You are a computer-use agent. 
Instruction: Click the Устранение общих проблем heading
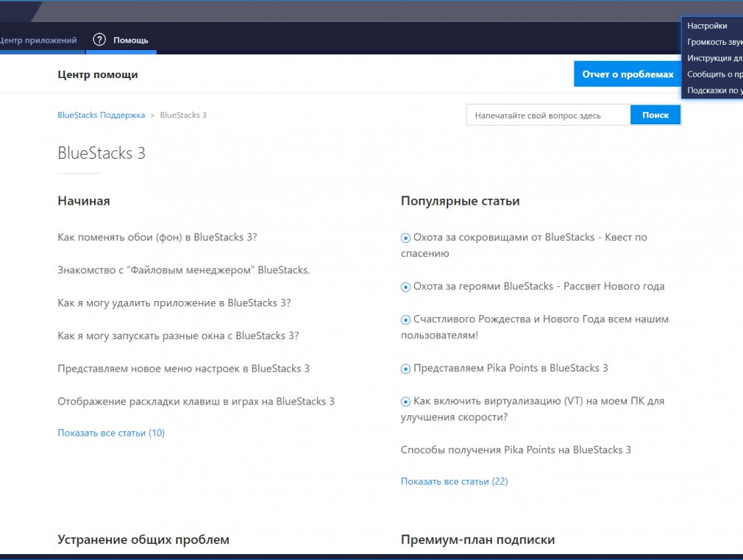pyautogui.click(x=143, y=539)
